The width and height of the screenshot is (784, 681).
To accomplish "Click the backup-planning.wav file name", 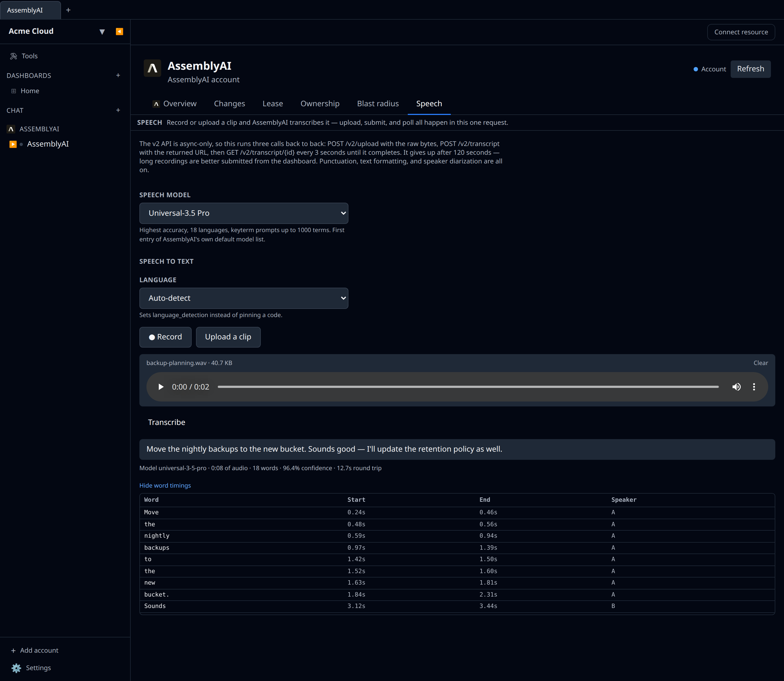I will tap(176, 363).
